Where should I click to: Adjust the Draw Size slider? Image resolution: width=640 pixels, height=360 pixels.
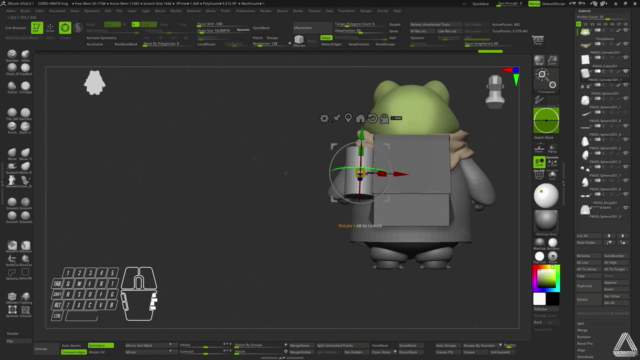[223, 31]
